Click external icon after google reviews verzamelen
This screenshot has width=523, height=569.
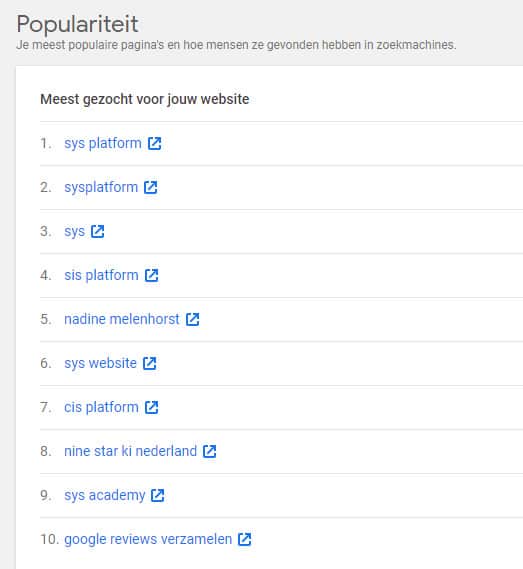click(244, 539)
